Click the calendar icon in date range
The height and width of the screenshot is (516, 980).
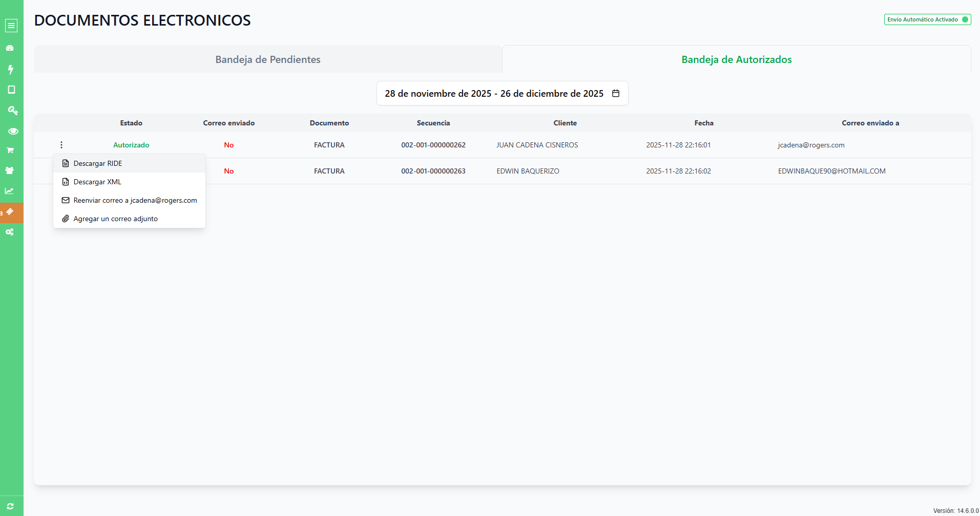tap(616, 93)
